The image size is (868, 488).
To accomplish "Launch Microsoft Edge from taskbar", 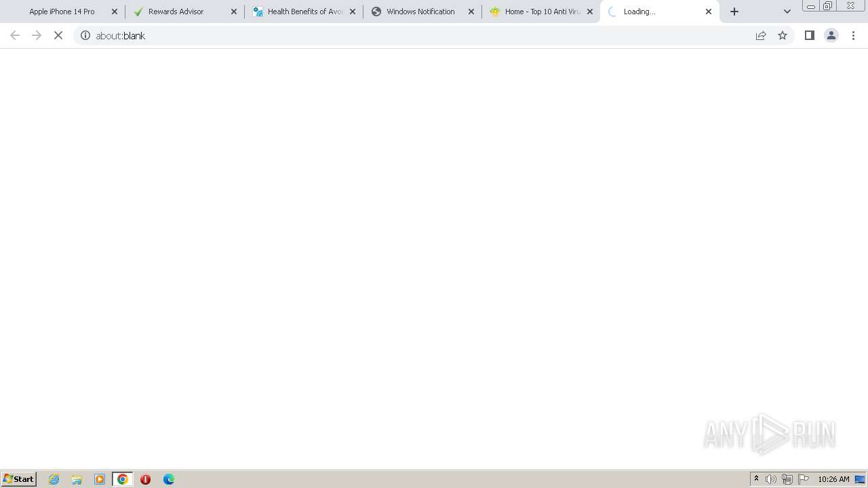I will click(x=168, y=479).
